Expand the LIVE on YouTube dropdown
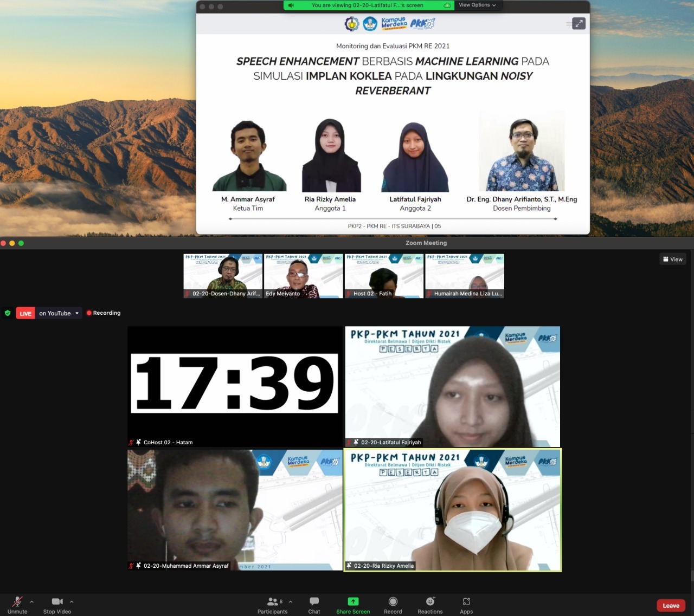Image resolution: width=694 pixels, height=616 pixels. (x=77, y=313)
